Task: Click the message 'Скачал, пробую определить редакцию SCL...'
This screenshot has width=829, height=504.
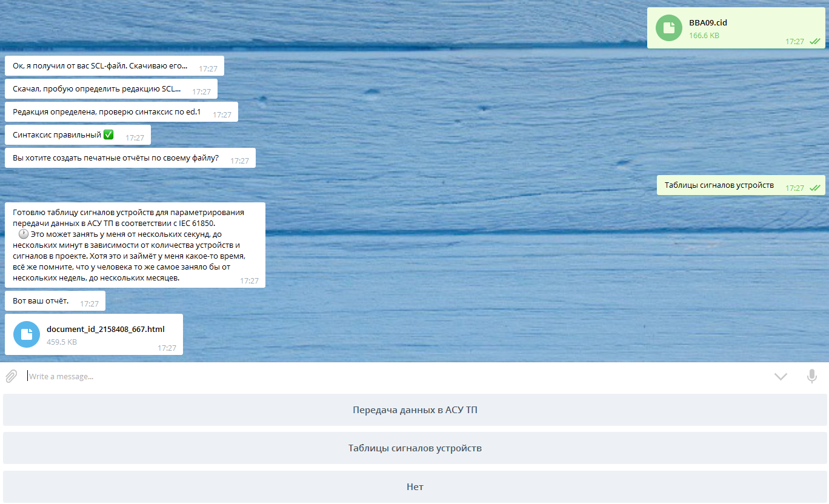Action: point(111,89)
